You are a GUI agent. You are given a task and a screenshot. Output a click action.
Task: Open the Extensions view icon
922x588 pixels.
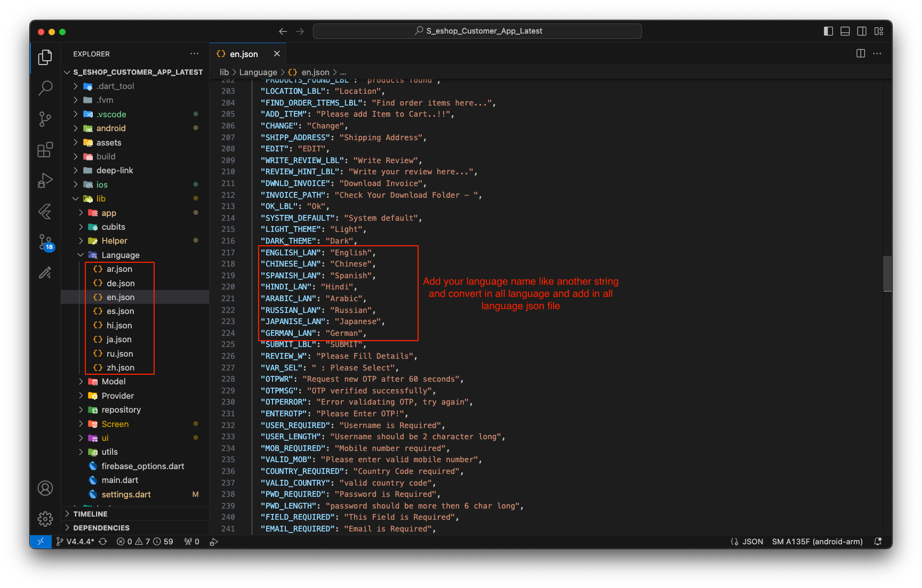click(45, 150)
